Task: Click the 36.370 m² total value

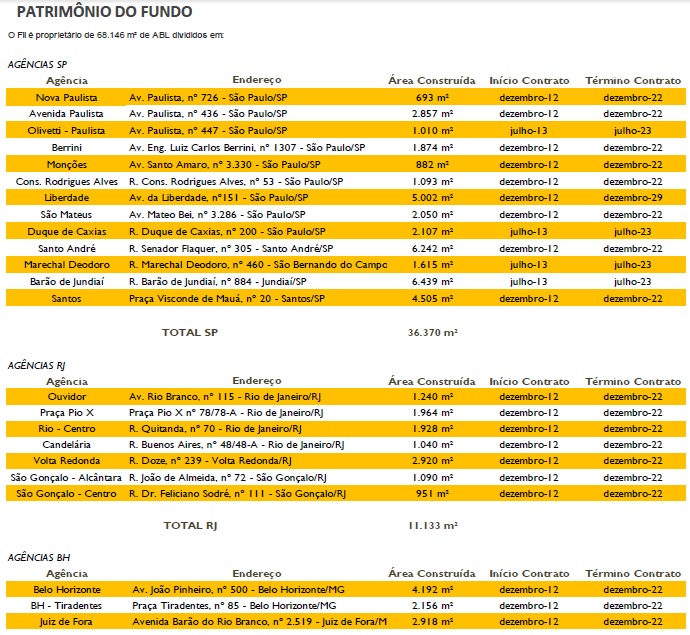Action: pyautogui.click(x=432, y=330)
